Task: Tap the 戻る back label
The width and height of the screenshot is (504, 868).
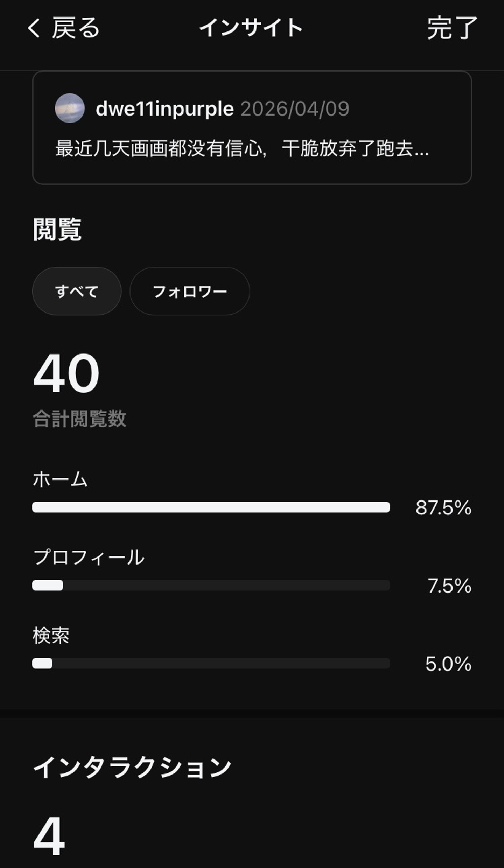Action: pos(76,28)
